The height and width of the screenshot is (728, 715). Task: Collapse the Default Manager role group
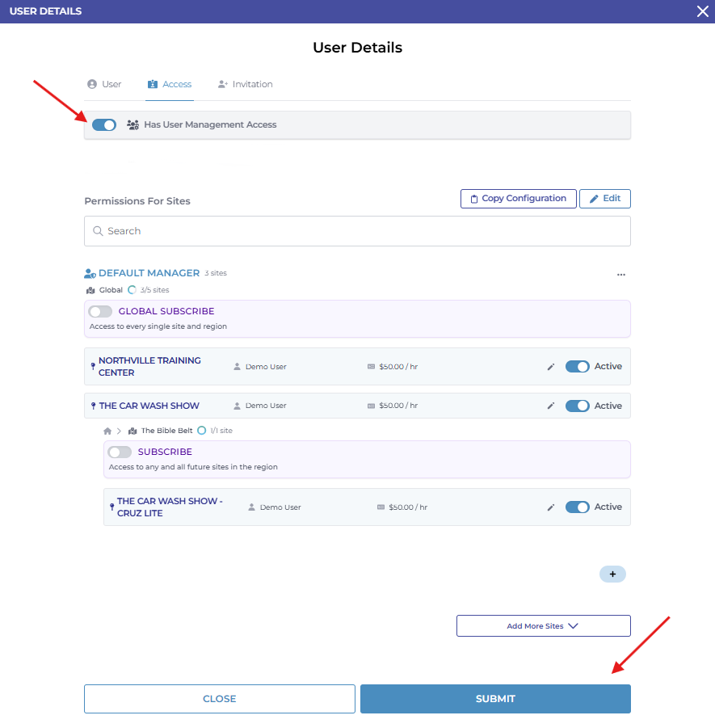(x=149, y=273)
